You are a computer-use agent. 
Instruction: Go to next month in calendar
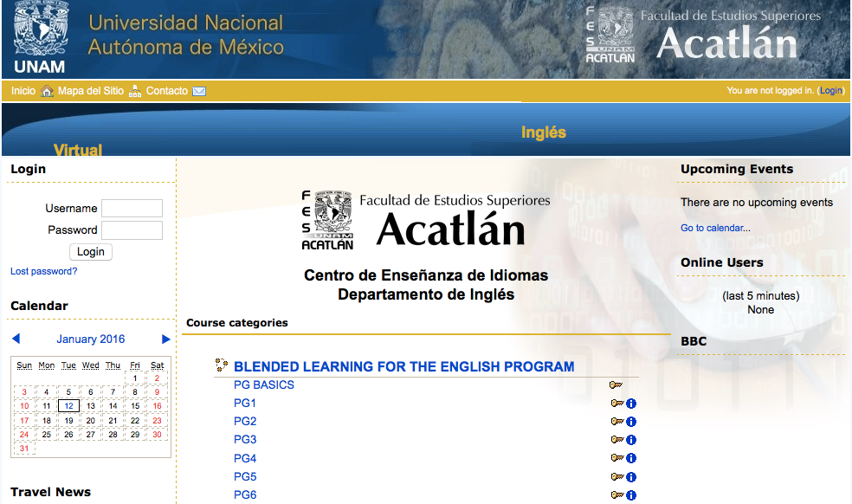coord(165,339)
